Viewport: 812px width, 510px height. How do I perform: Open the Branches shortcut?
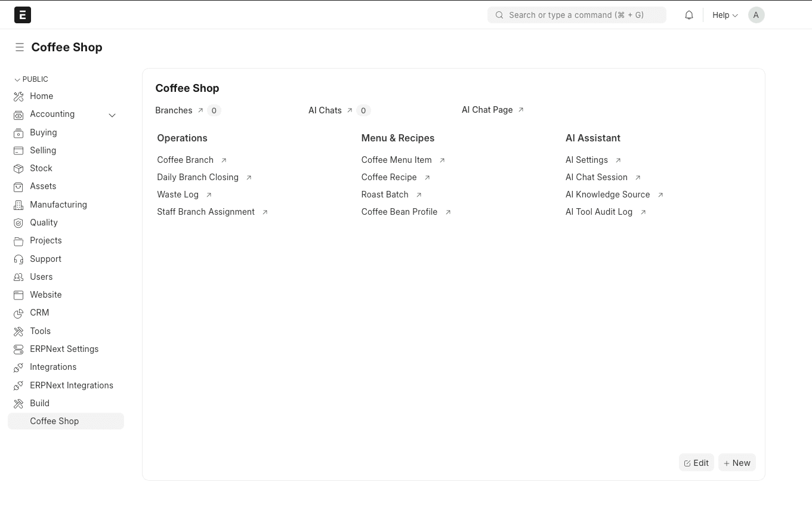(174, 110)
